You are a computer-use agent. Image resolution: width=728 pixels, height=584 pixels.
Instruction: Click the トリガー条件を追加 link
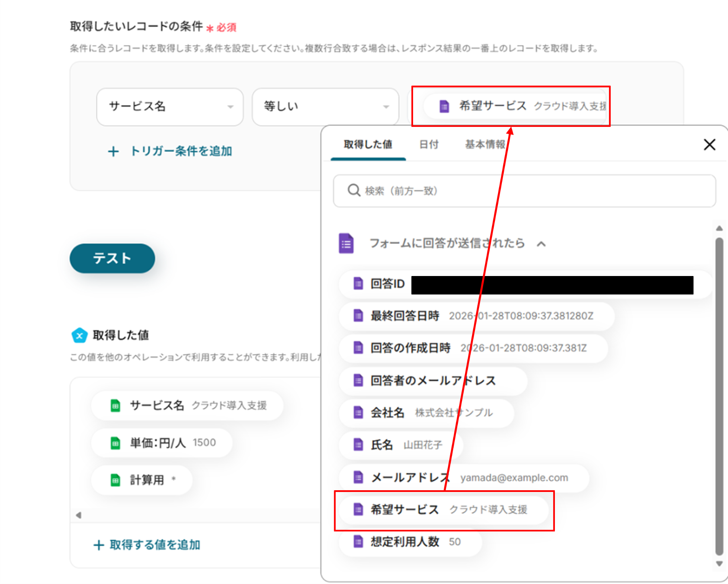tap(170, 151)
